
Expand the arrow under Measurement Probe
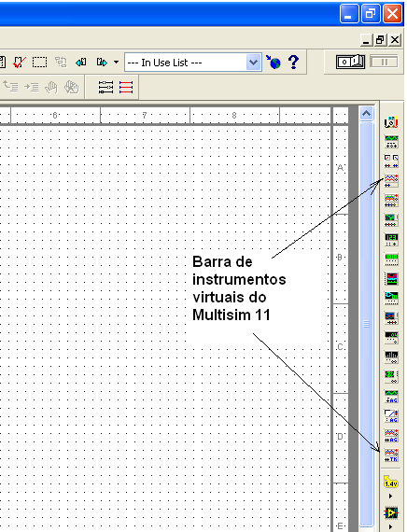(x=391, y=496)
